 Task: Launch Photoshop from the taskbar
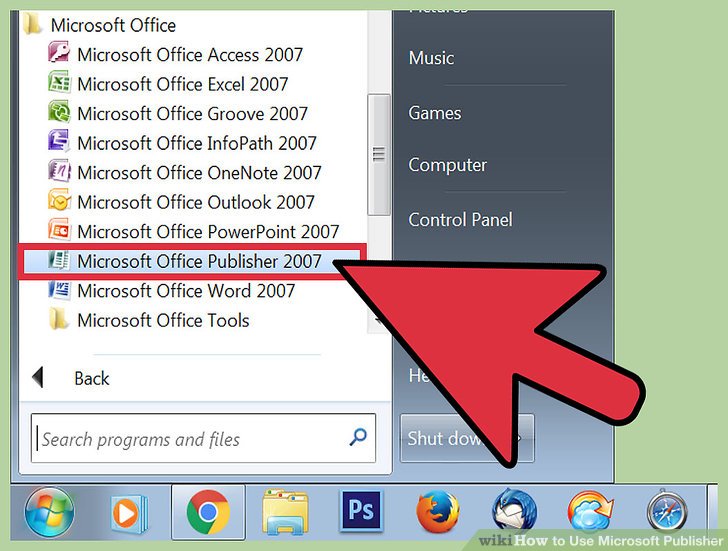pos(362,511)
